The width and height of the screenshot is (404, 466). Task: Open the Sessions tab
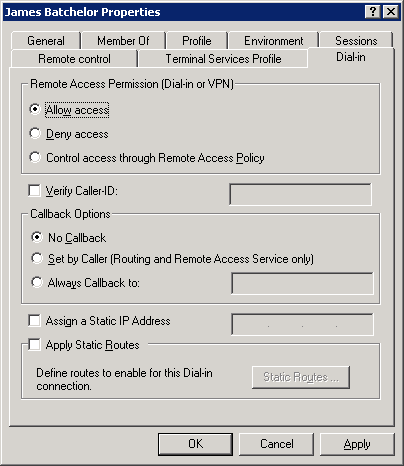click(356, 41)
